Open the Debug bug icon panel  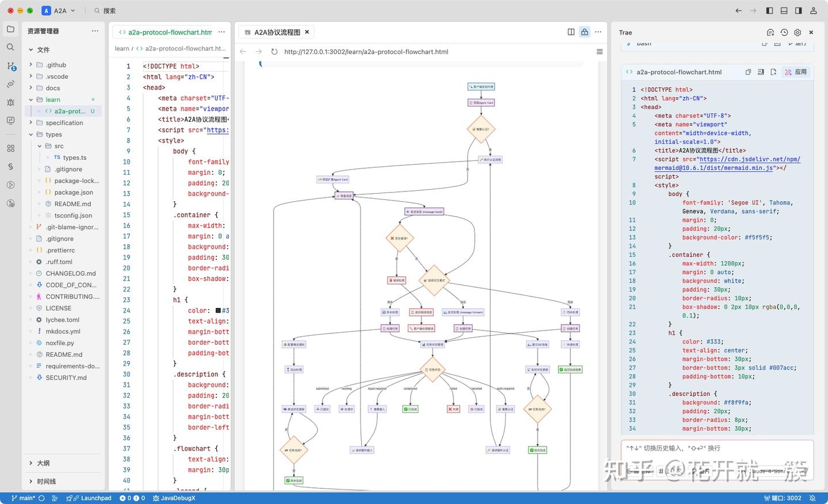coord(10,102)
